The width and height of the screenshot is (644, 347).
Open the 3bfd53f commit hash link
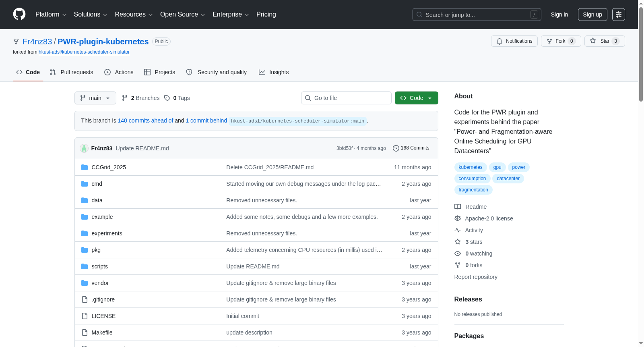[345, 148]
